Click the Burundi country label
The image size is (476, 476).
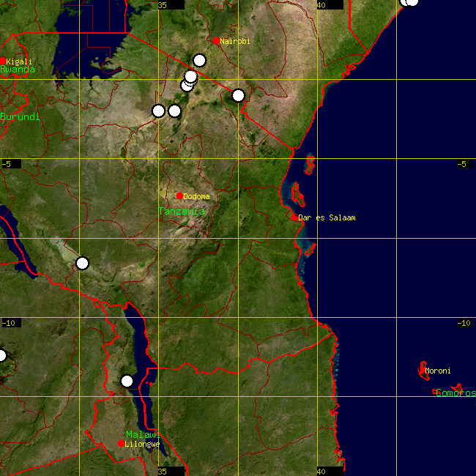point(20,116)
